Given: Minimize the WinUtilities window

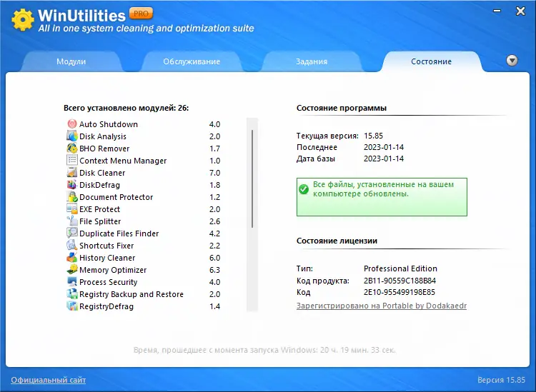Looking at the screenshot, I should pos(497,11).
